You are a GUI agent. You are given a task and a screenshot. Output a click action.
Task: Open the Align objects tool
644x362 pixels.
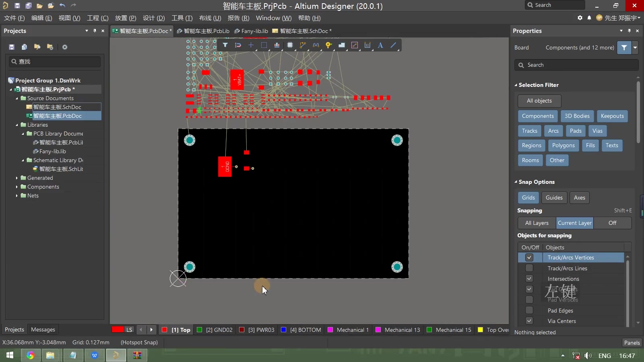277,45
